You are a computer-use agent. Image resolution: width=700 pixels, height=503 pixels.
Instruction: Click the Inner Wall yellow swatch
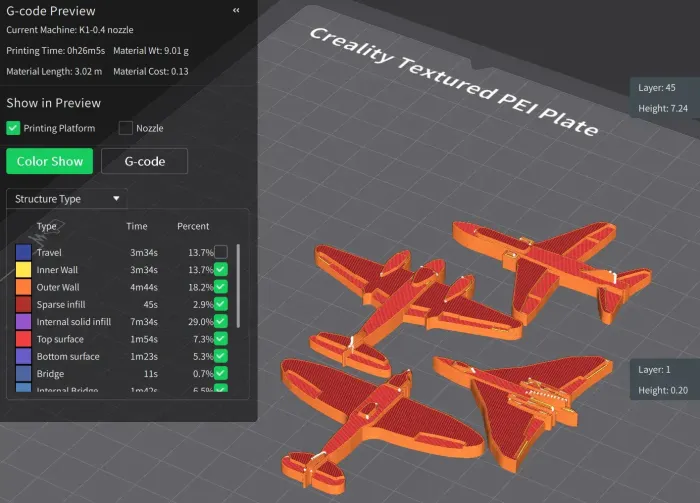(23, 270)
